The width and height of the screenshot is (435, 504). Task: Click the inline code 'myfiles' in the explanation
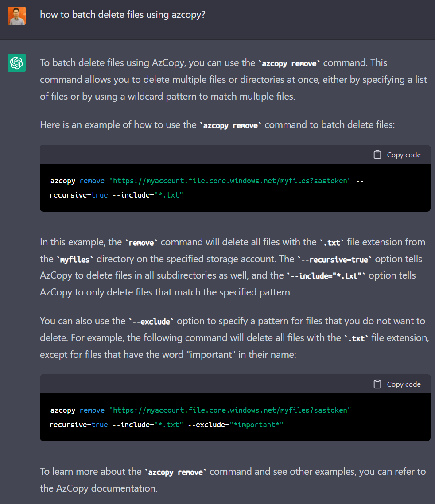pos(75,260)
